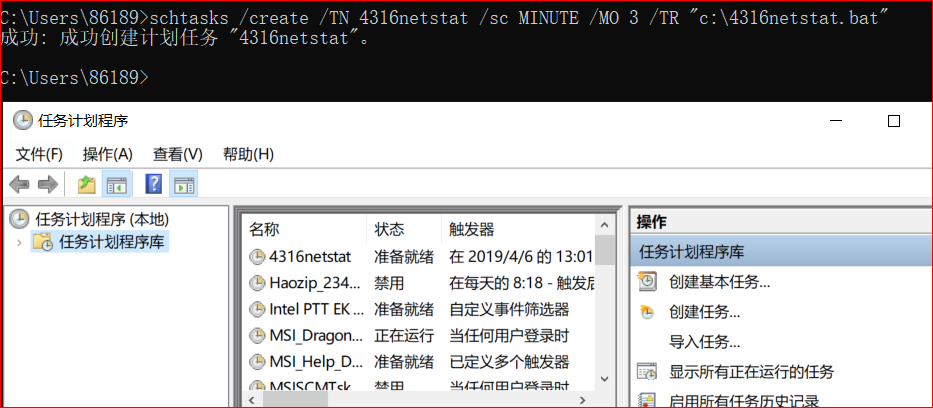Minimize the Task Scheduler window
Image resolution: width=933 pixels, height=408 pixels.
[x=837, y=121]
